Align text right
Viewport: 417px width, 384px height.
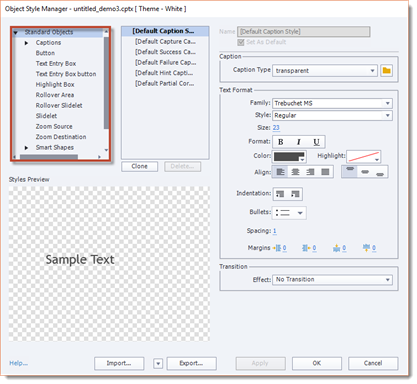point(310,172)
